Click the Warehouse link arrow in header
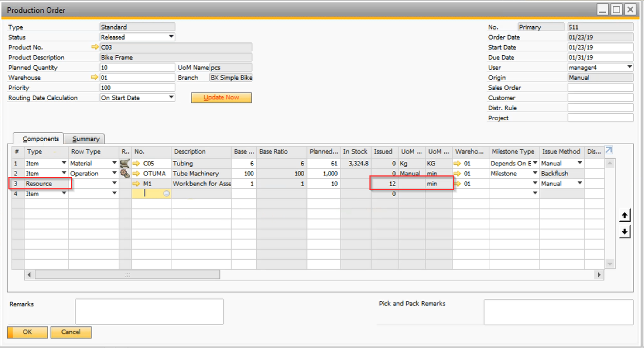Viewport: 644px width, 348px height. (95, 78)
